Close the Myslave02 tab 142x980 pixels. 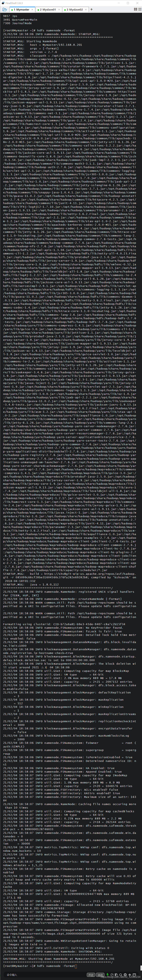86,9
